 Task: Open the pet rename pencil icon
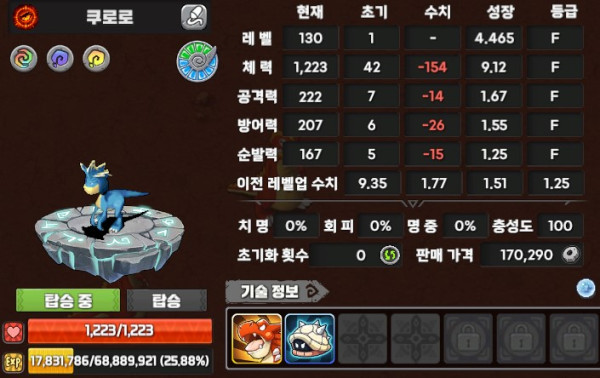tap(194, 17)
